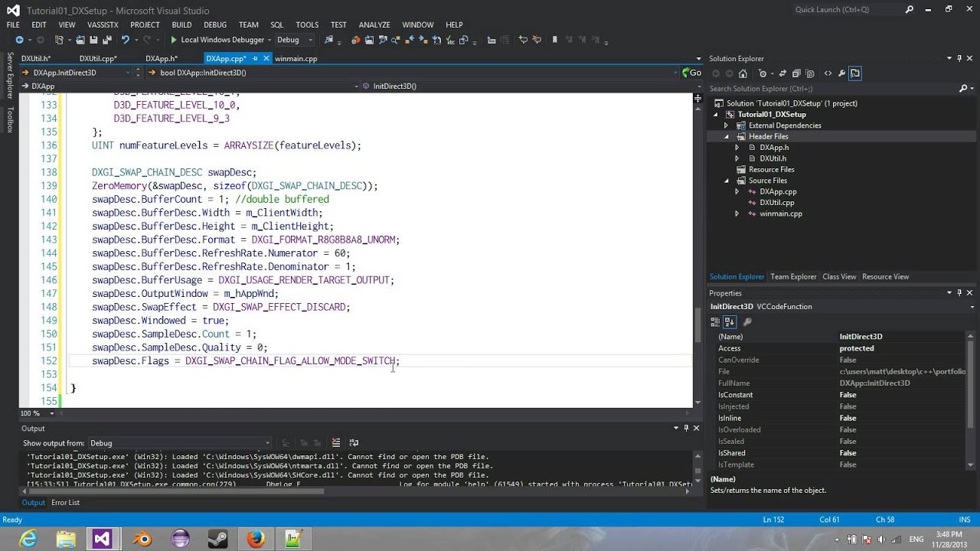This screenshot has height=551, width=980.
Task: Open the Debug configuration dropdown
Action: coord(294,40)
